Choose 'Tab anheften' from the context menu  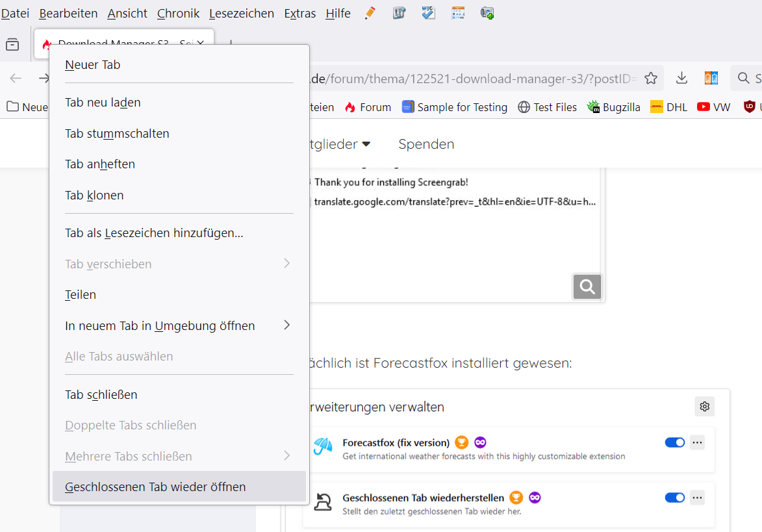[x=100, y=164]
